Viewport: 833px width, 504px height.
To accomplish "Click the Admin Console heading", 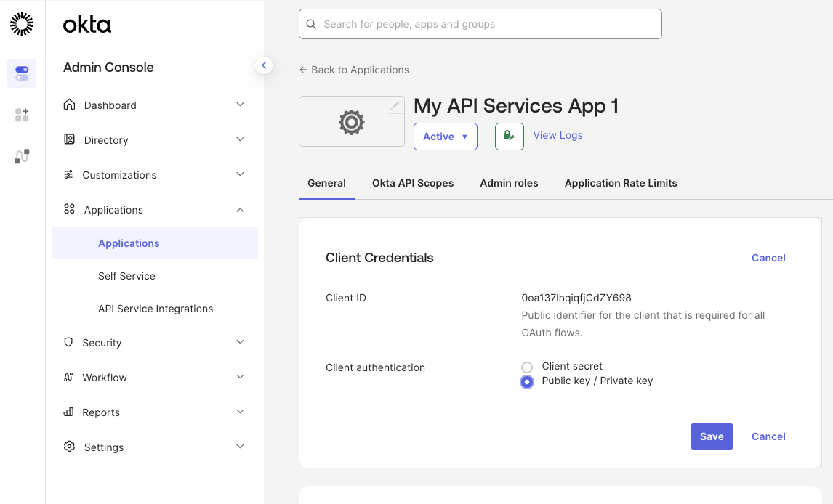I will [108, 68].
